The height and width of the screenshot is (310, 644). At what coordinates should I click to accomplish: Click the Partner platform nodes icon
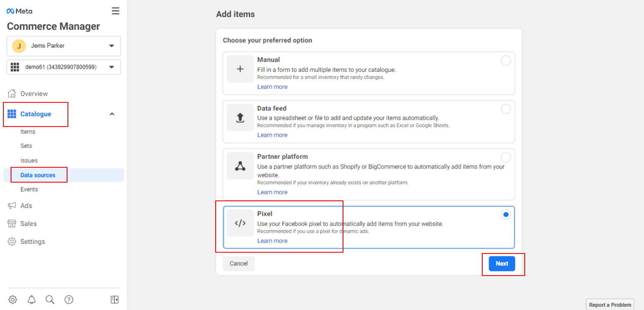[240, 166]
